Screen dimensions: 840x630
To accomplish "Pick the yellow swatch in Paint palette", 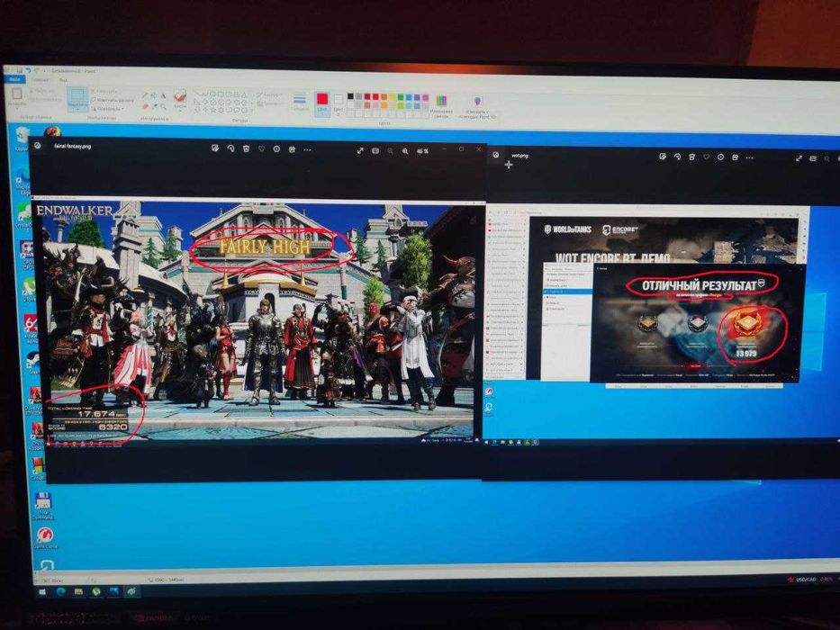I will 393,98.
